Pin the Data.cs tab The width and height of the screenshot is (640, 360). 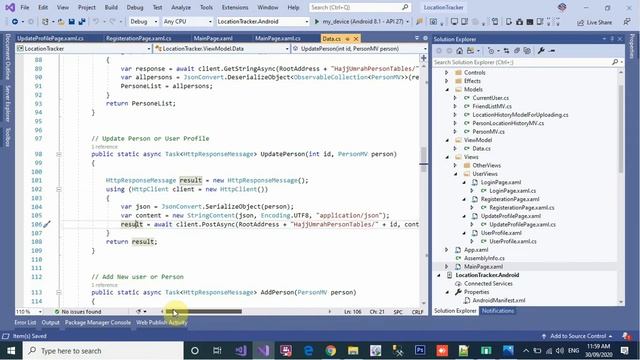(x=348, y=39)
